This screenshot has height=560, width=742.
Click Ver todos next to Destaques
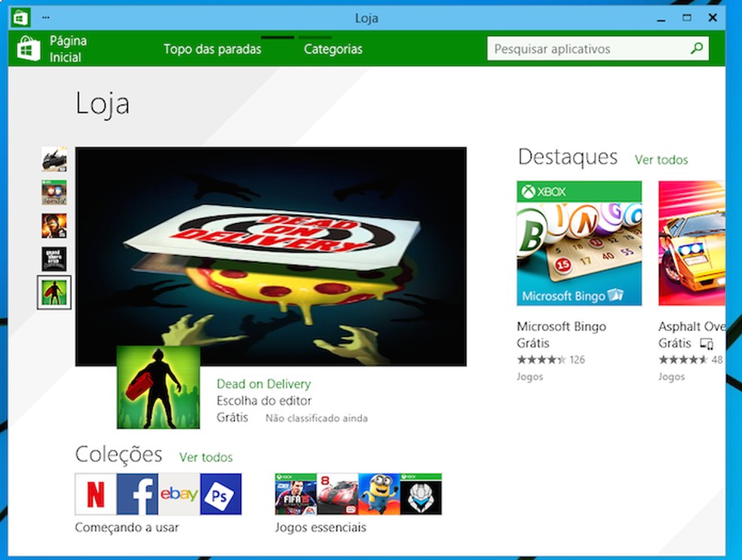pos(661,160)
